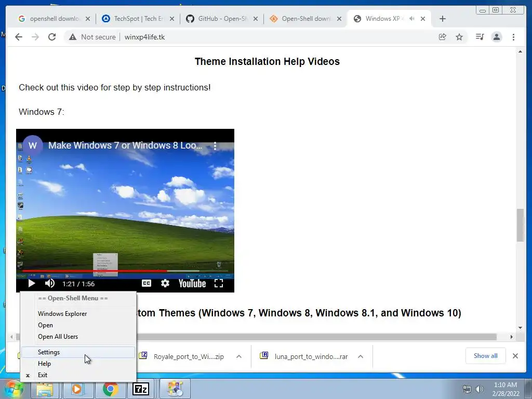Choose Open in the Open-Shell menu
This screenshot has width=532, height=399.
(78, 325)
